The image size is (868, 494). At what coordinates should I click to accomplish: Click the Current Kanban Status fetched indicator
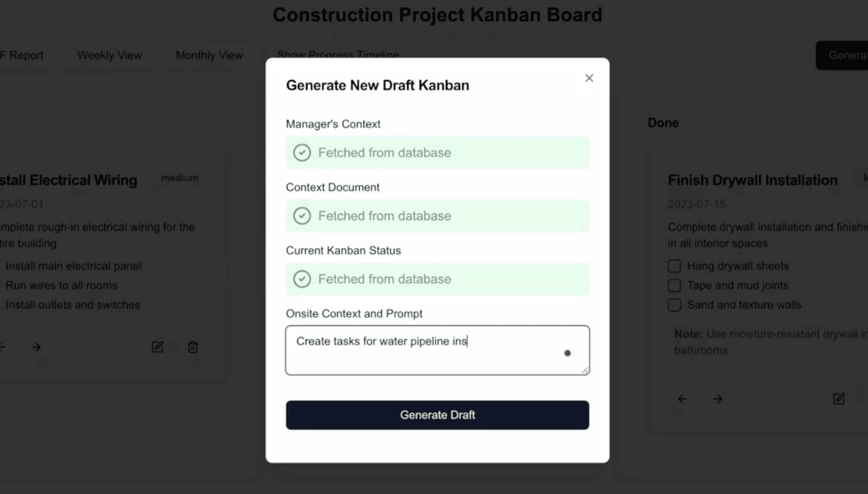[302, 278]
